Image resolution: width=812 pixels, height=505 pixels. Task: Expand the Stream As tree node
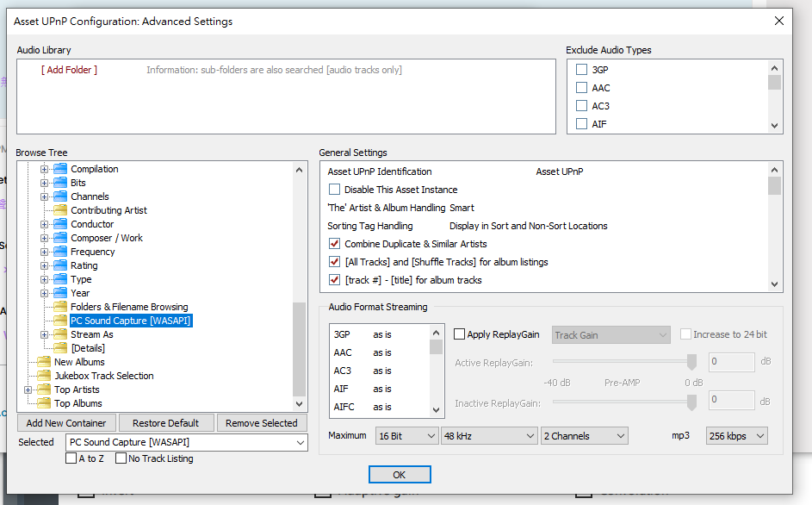tap(45, 334)
